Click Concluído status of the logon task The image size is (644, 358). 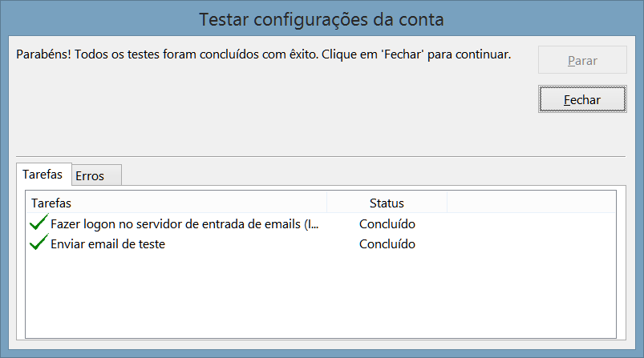387,224
